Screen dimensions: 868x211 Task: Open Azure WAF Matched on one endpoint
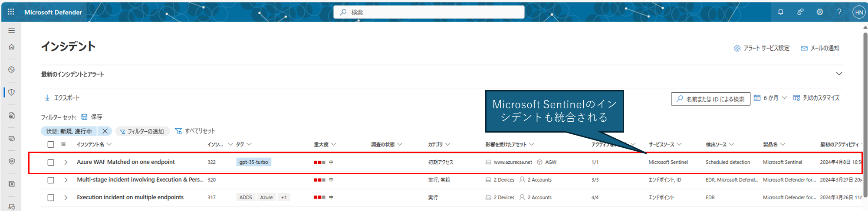pyautogui.click(x=125, y=162)
